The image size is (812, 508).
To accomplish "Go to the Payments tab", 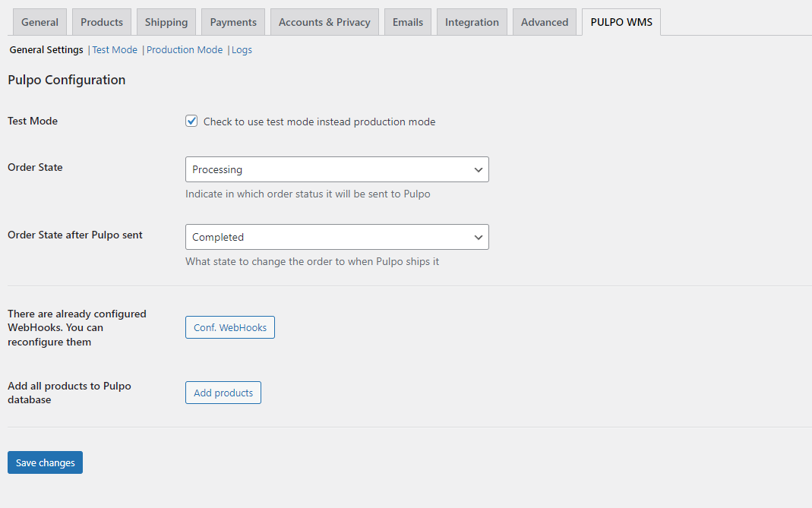I will pos(233,22).
